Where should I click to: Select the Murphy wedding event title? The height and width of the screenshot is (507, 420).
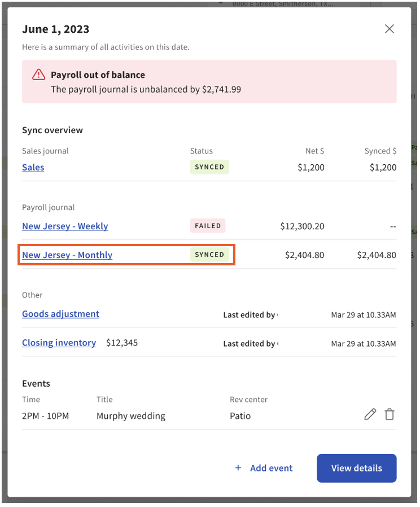point(131,416)
